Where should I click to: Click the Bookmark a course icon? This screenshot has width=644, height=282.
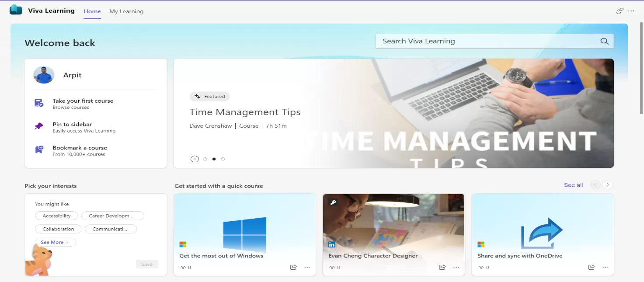tap(39, 150)
